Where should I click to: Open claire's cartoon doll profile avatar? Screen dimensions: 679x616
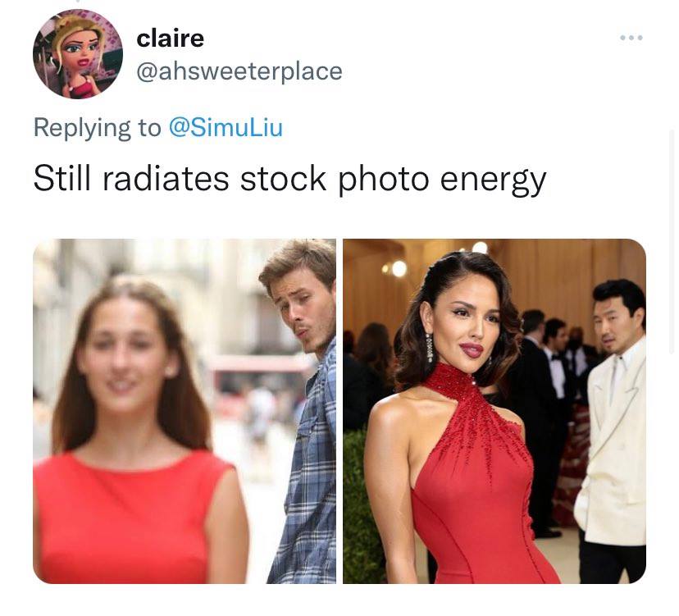pos(78,54)
